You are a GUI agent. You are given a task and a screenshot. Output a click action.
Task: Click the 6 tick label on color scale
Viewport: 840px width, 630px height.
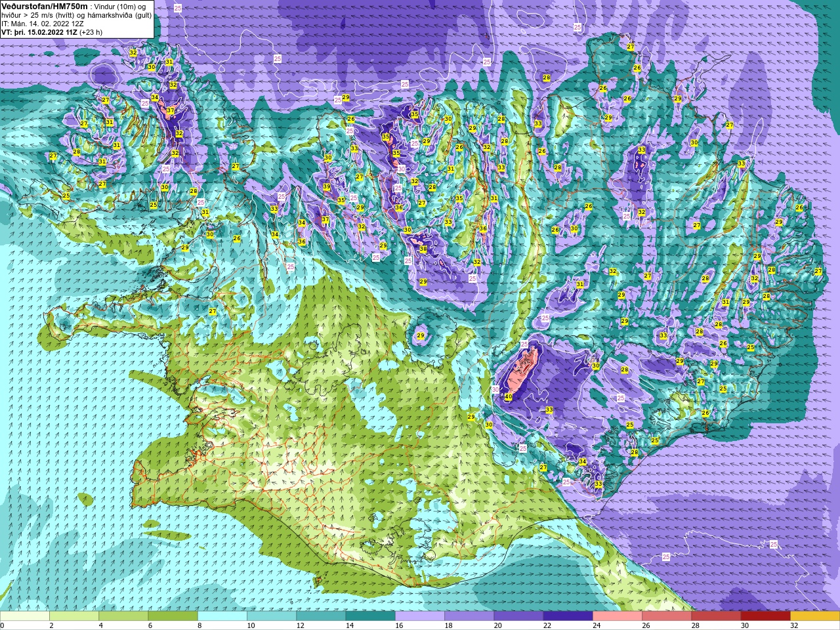tap(150, 625)
